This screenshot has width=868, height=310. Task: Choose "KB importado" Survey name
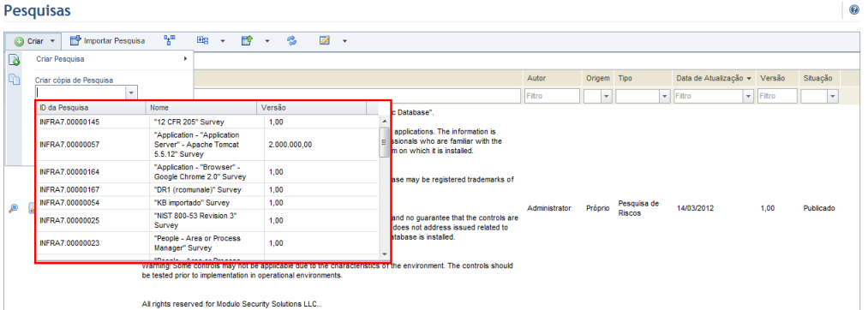[192, 203]
